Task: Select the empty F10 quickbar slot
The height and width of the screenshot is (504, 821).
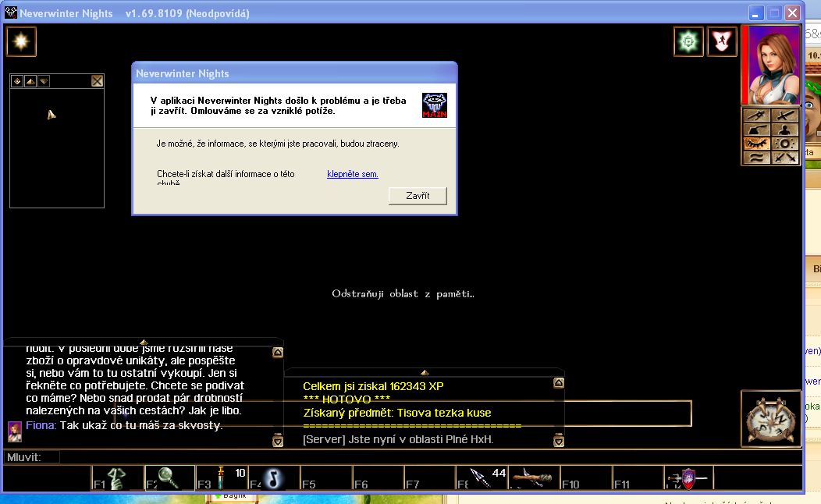Action: tap(586, 477)
